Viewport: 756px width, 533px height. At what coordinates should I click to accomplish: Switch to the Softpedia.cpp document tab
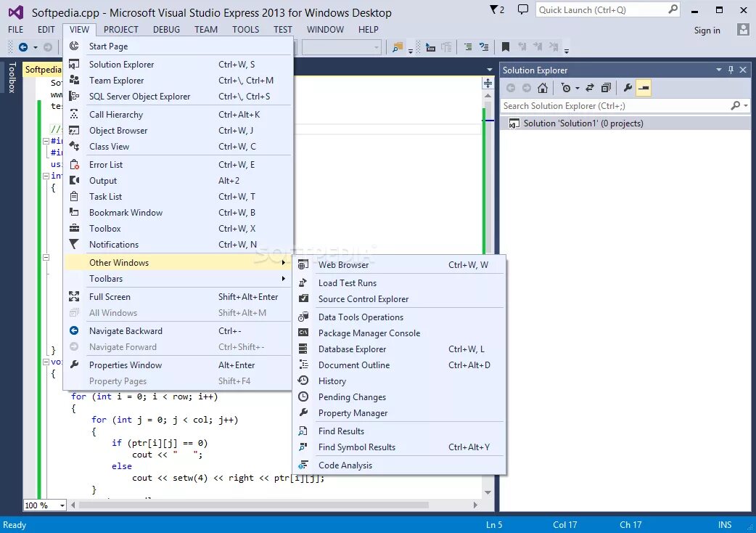tap(43, 70)
